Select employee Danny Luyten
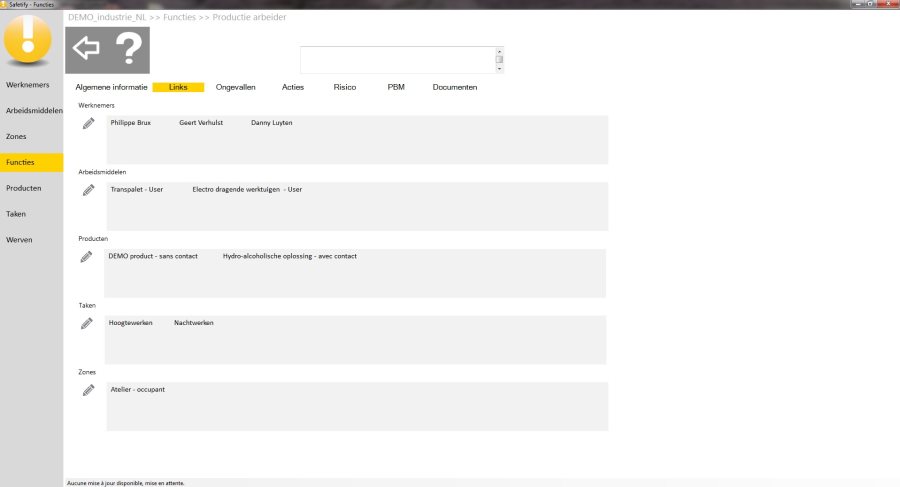Viewport: 900px width, 487px height. 271,123
